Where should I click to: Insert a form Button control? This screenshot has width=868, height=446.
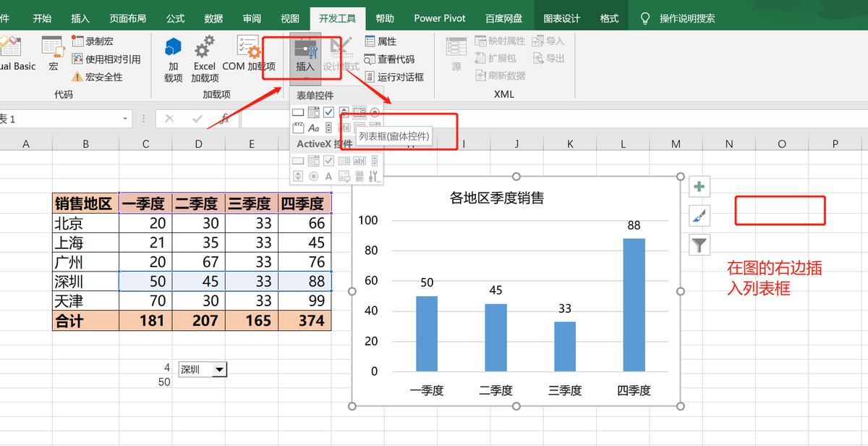(x=298, y=112)
